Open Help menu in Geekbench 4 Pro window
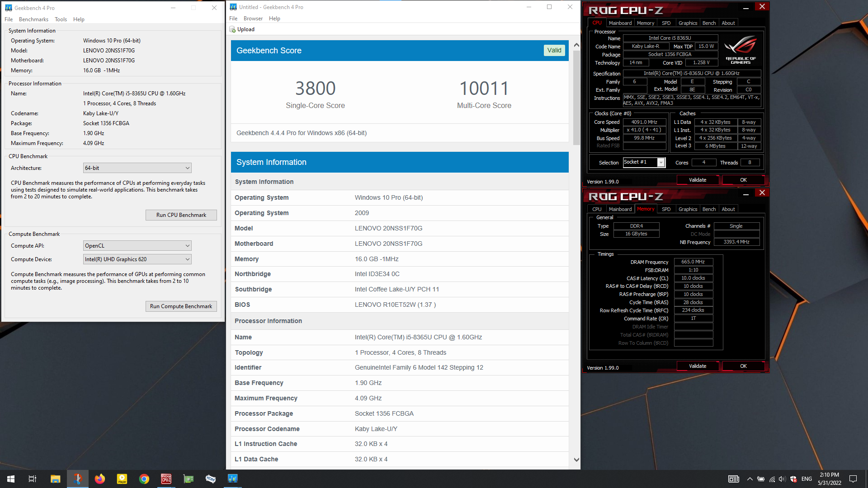 click(x=79, y=19)
